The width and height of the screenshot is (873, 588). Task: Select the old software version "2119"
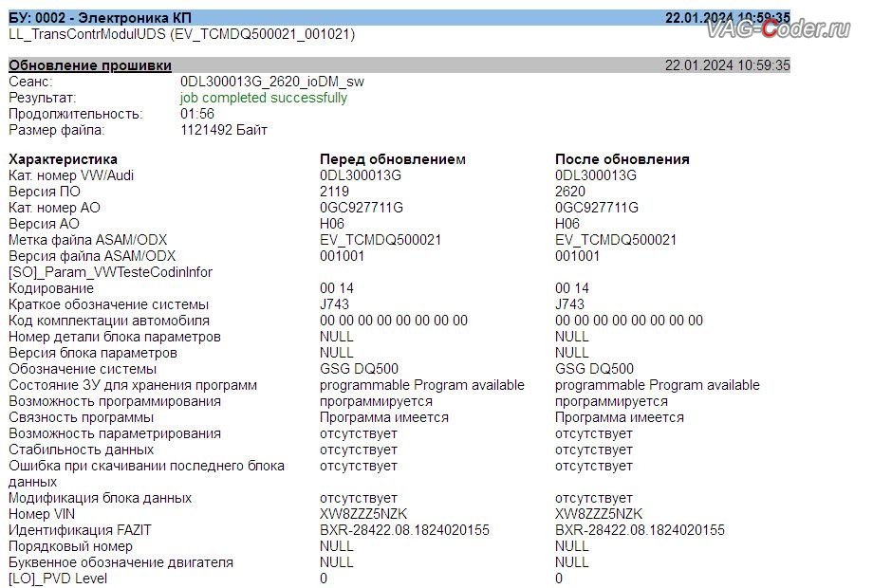pyautogui.click(x=334, y=192)
